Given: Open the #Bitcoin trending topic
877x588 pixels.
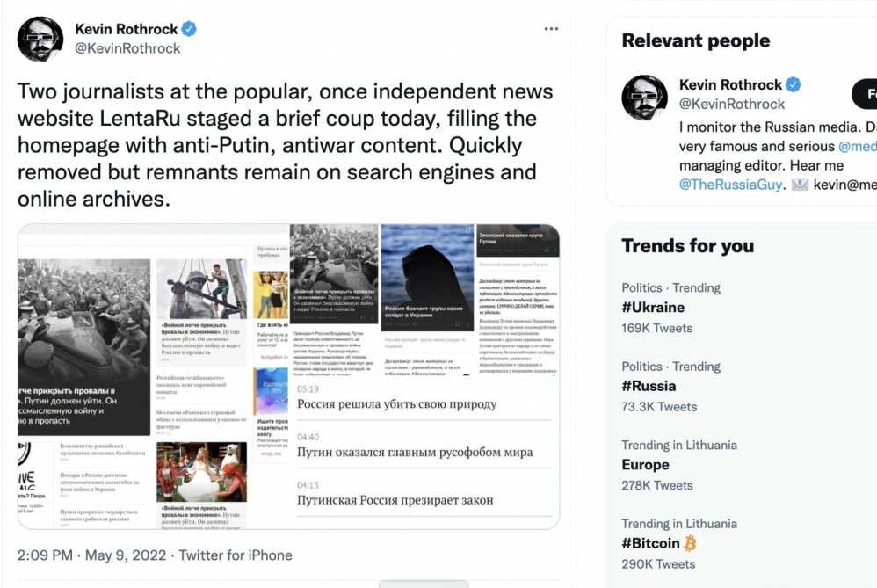Looking at the screenshot, I should (650, 543).
